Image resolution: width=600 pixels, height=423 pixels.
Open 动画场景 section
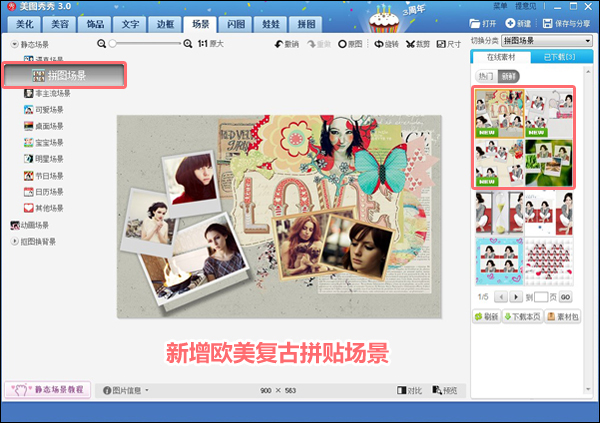[30, 225]
